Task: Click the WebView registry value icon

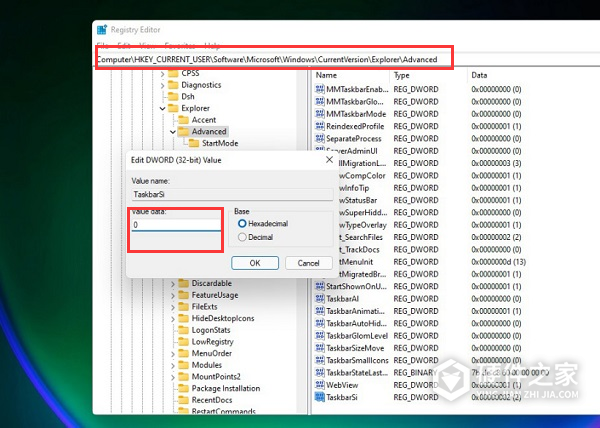Action: [320, 384]
